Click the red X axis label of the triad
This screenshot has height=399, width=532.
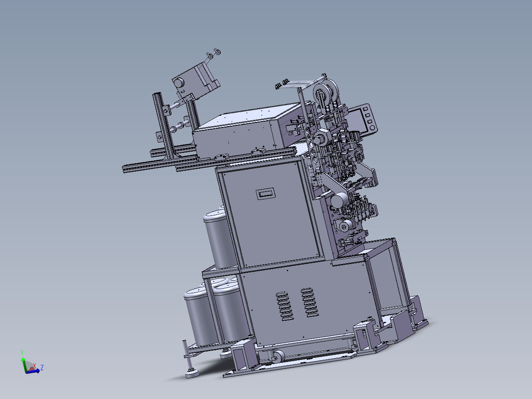click(x=35, y=365)
